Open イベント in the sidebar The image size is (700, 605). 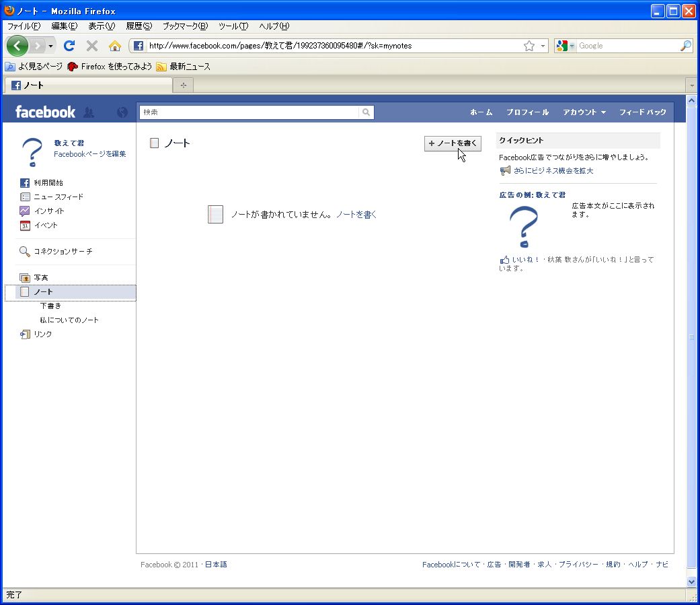[x=38, y=225]
